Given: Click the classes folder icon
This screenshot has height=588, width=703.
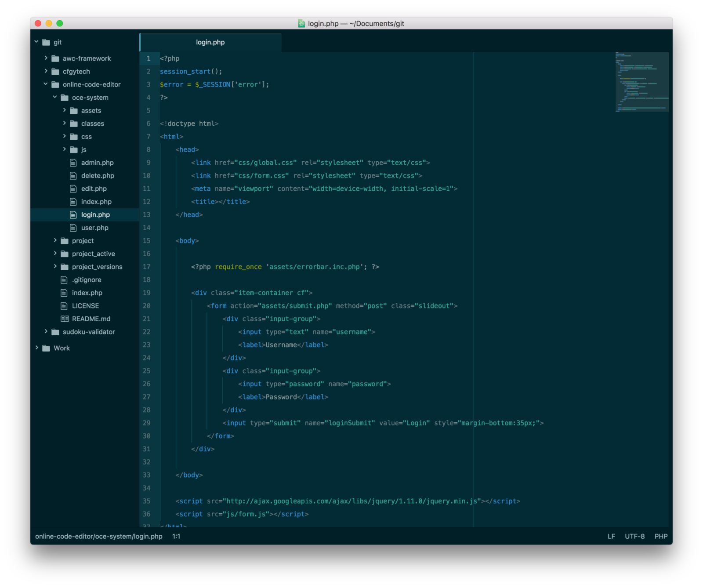Looking at the screenshot, I should pyautogui.click(x=74, y=123).
